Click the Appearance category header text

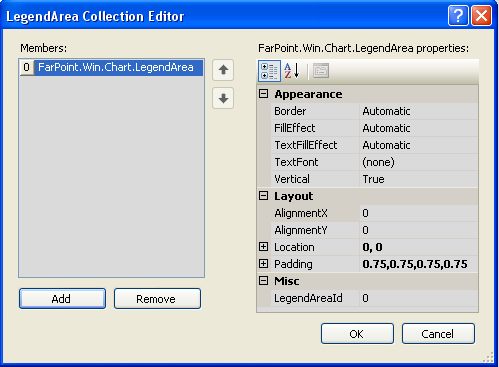tap(308, 94)
